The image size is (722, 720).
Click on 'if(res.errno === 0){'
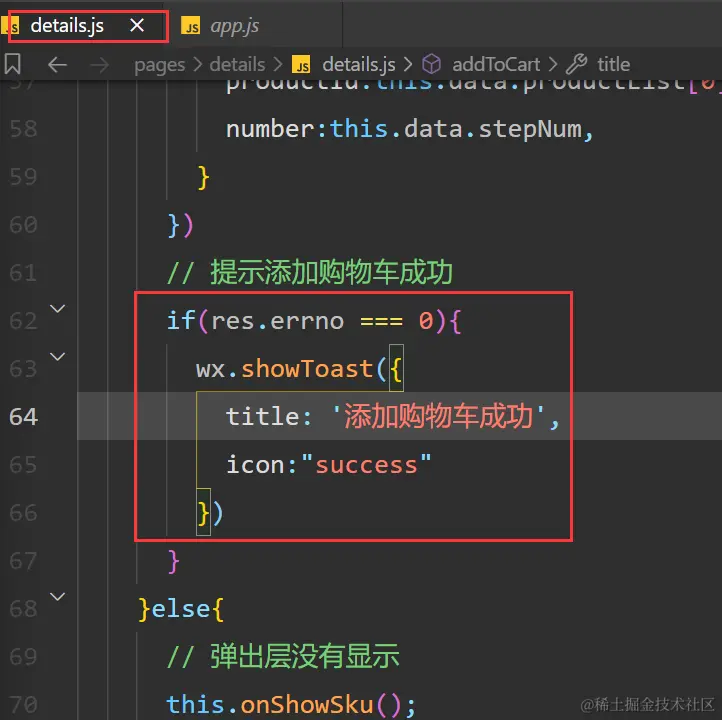tap(314, 321)
